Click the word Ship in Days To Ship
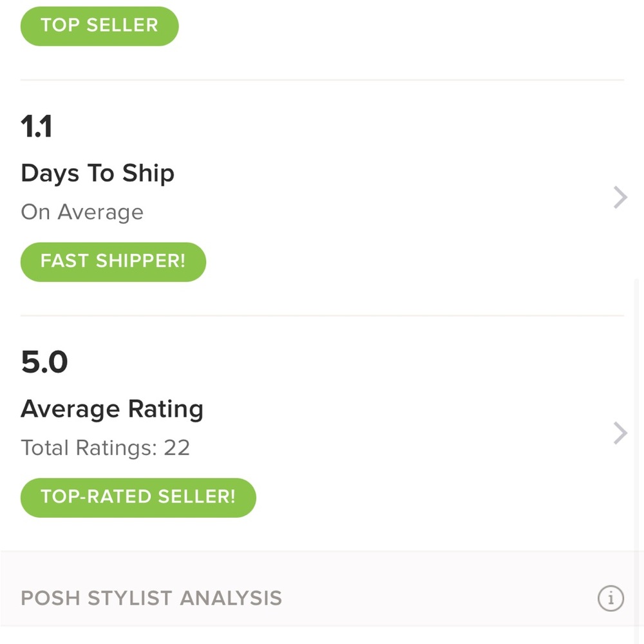 click(147, 173)
